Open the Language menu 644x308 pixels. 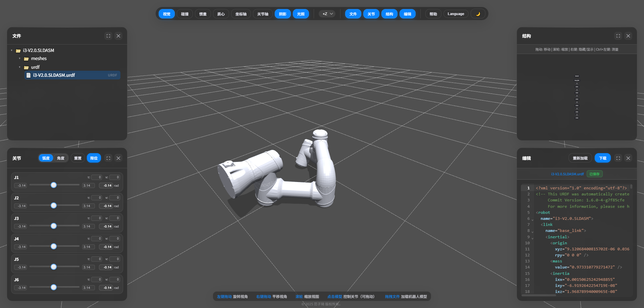point(456,14)
